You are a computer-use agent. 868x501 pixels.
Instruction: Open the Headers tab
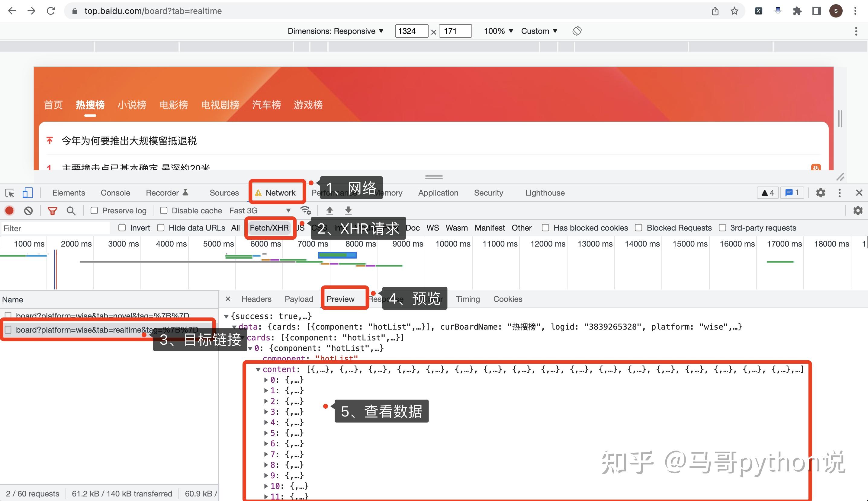tap(256, 299)
